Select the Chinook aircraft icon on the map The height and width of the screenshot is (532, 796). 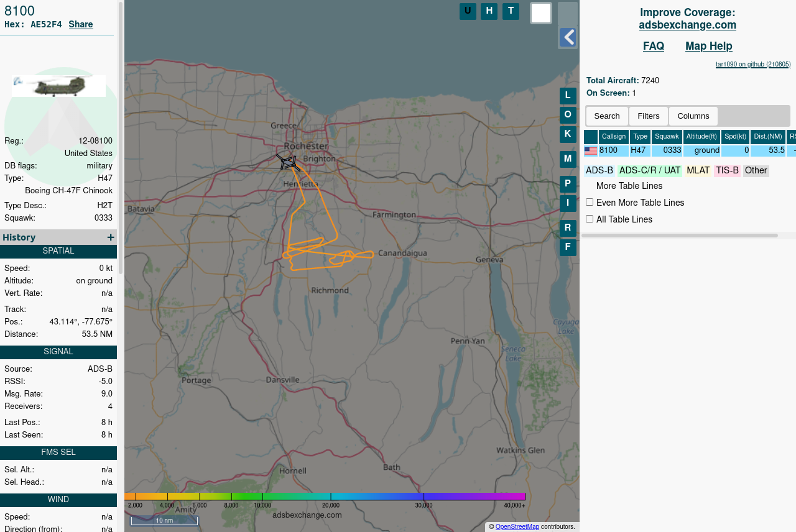click(288, 163)
